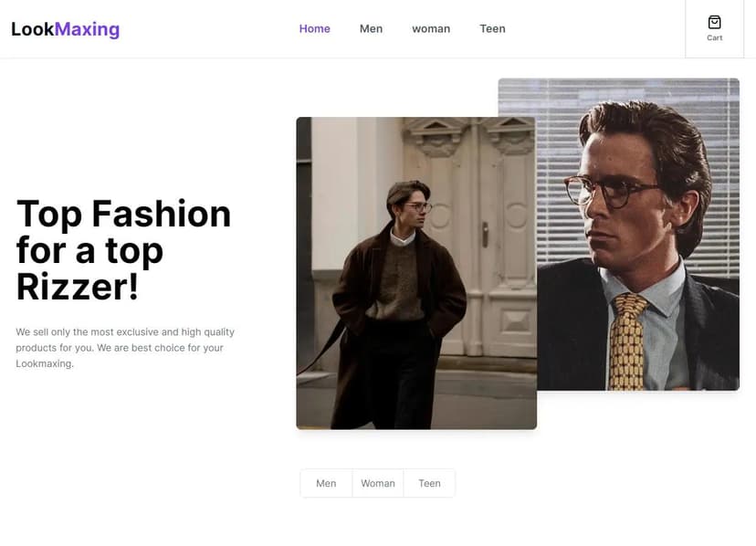Go to the Home nav link
756x546 pixels.
click(314, 29)
